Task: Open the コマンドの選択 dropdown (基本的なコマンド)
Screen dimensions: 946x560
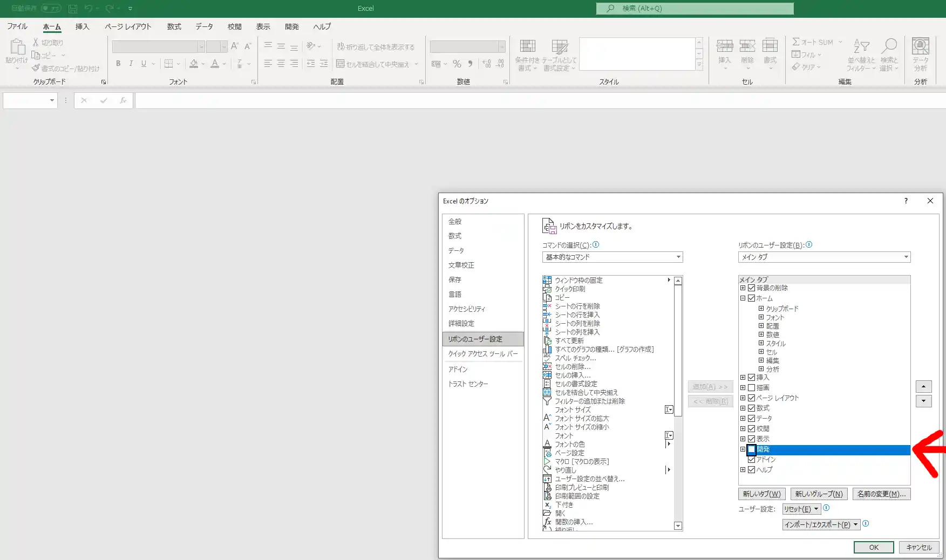Action: (612, 257)
